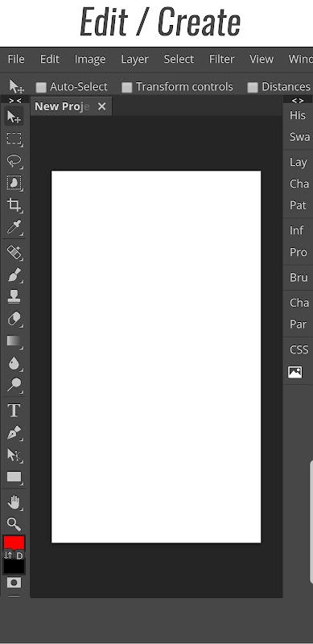This screenshot has width=313, height=644.
Task: Activate the Object Selection tool
Action: coord(14,183)
